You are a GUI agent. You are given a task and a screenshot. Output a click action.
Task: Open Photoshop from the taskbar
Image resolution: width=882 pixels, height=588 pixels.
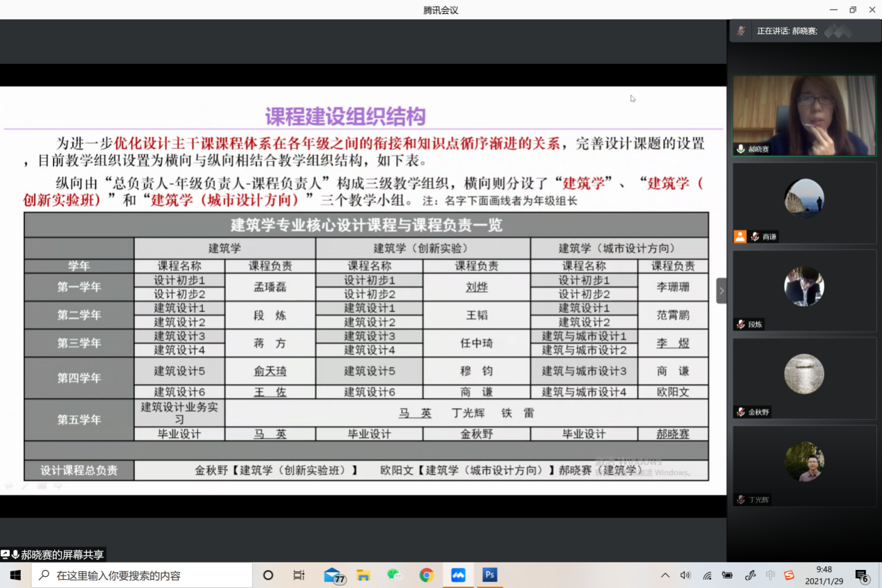(x=490, y=575)
